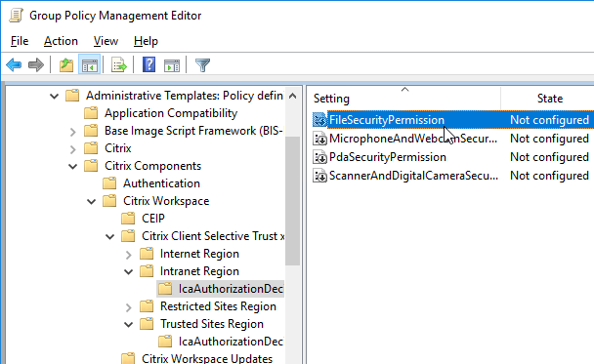This screenshot has height=364, width=594.
Task: Select the Authentication folder in tree
Action: [x=161, y=183]
